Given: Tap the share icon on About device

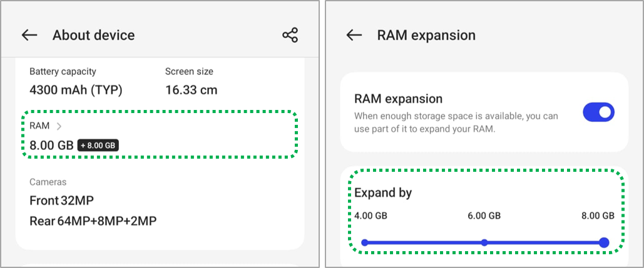Looking at the screenshot, I should [x=290, y=35].
